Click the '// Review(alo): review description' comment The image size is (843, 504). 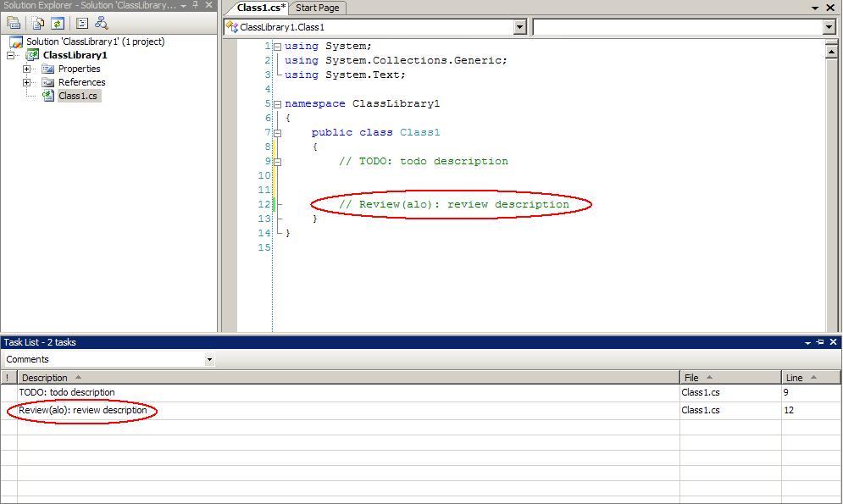coord(454,204)
